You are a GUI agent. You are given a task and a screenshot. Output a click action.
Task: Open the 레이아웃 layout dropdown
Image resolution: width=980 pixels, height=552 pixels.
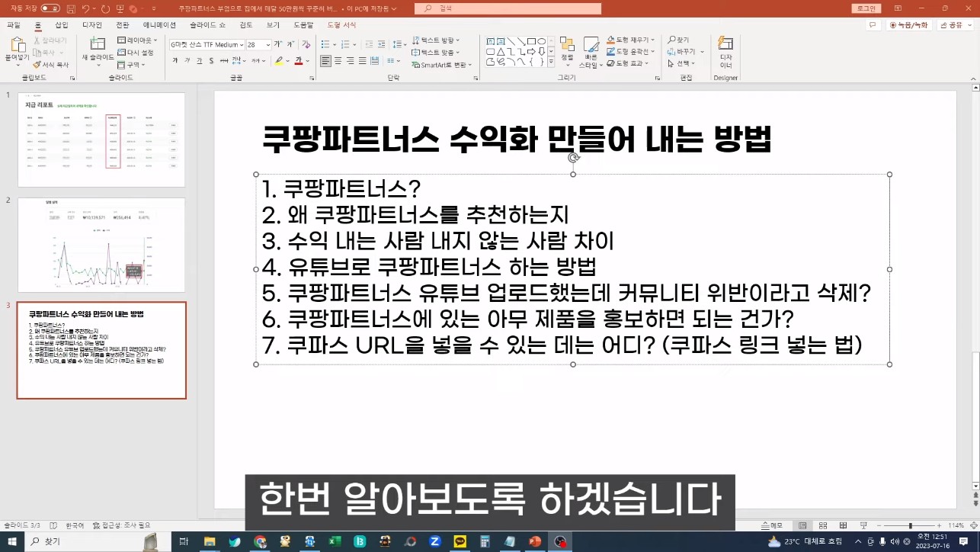137,40
